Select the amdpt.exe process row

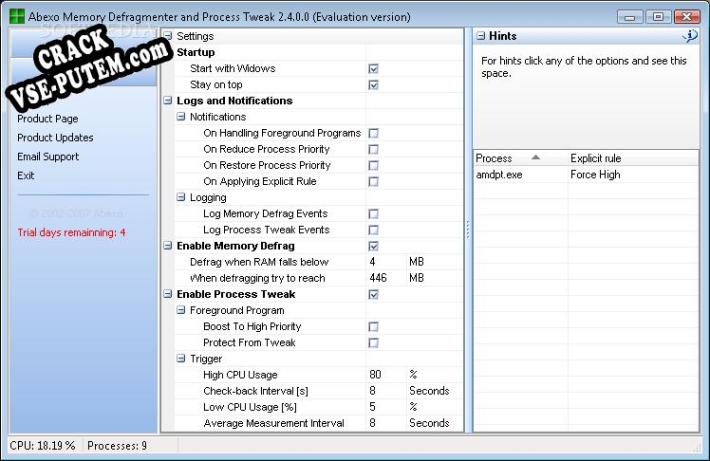[586, 175]
